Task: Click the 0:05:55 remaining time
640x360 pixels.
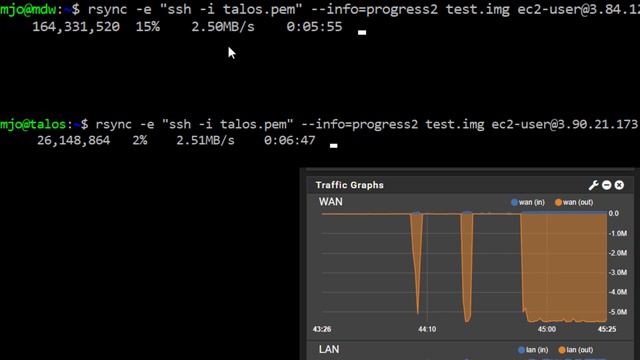Action: 314,27
